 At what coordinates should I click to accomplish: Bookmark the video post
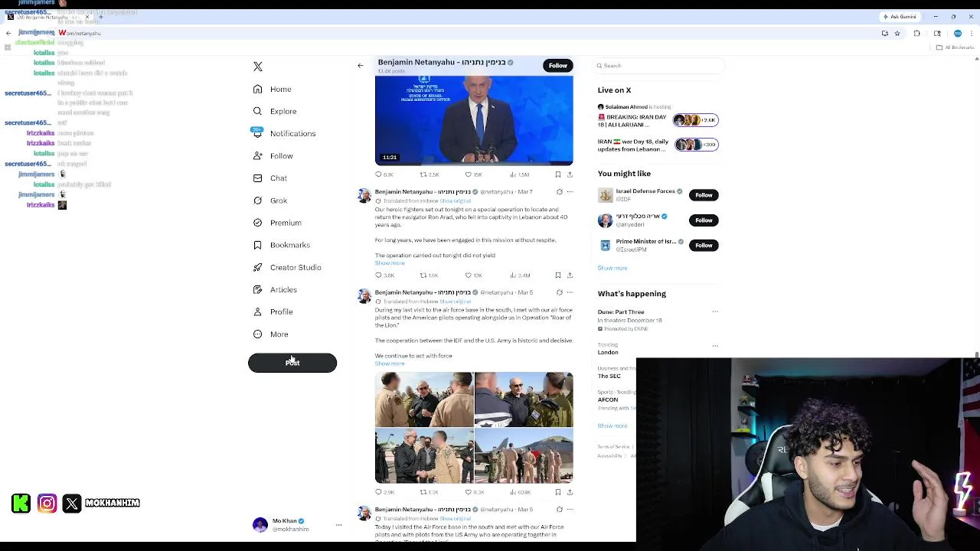click(x=557, y=174)
